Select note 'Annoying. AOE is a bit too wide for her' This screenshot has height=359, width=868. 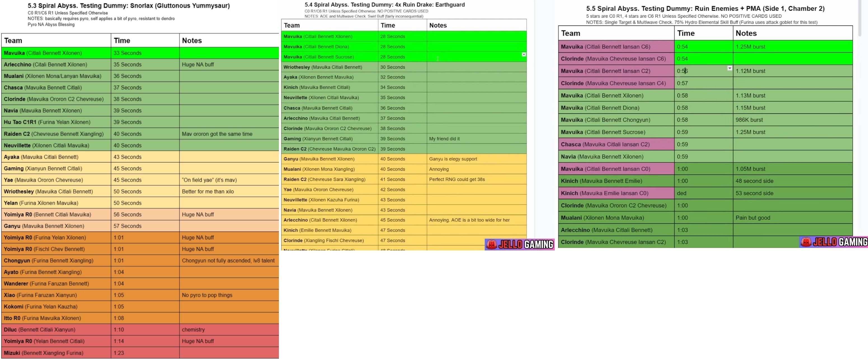(469, 220)
